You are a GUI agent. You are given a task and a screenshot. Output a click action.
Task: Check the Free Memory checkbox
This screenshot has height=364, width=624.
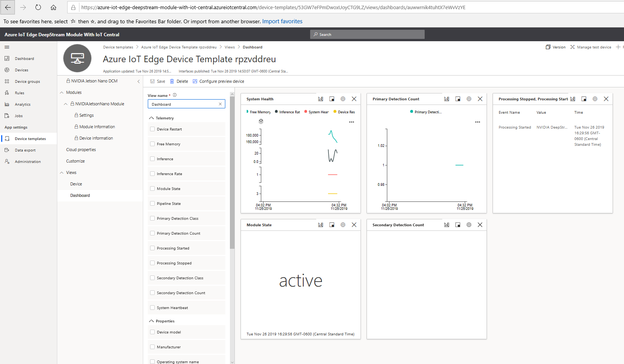153,144
